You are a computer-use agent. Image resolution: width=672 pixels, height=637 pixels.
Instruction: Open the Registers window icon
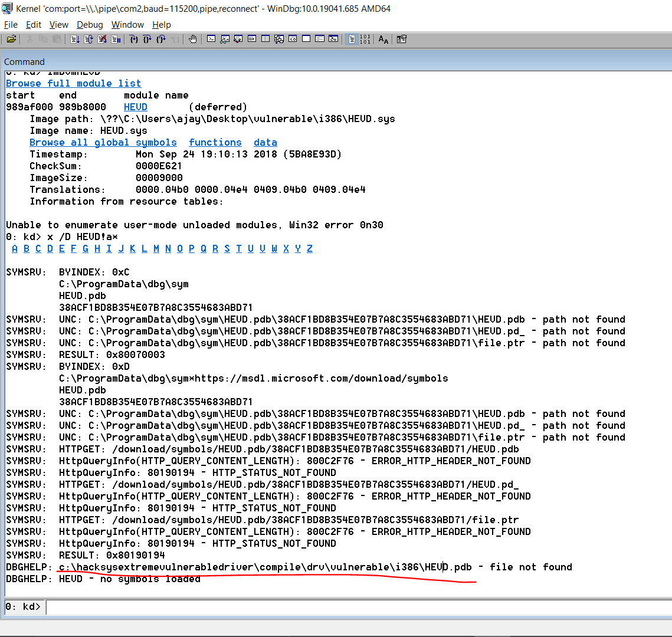coord(252,40)
